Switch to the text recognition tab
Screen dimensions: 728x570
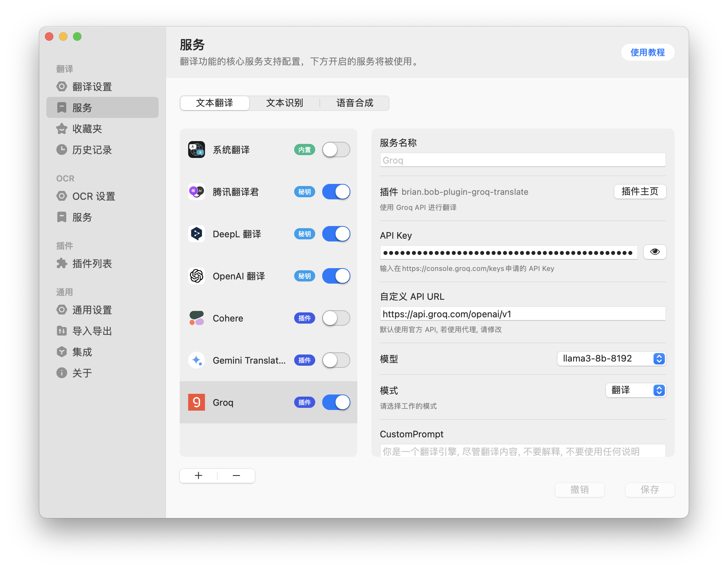(x=284, y=103)
